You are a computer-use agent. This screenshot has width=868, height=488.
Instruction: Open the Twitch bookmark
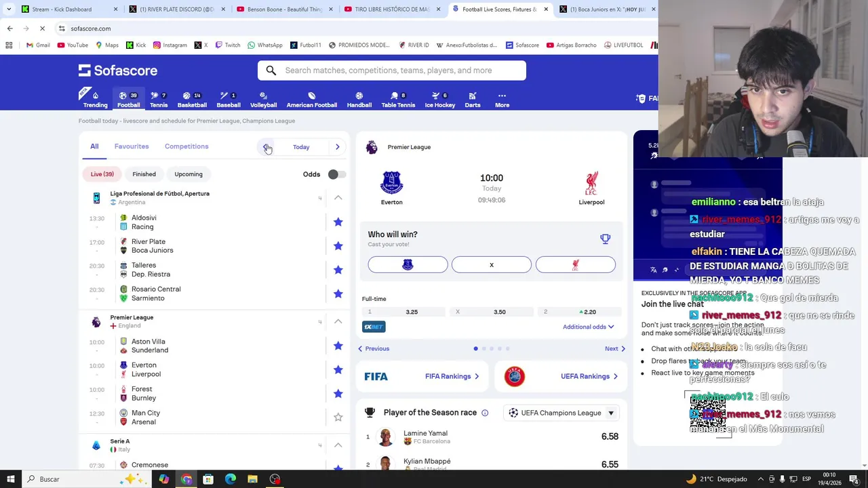click(x=227, y=45)
